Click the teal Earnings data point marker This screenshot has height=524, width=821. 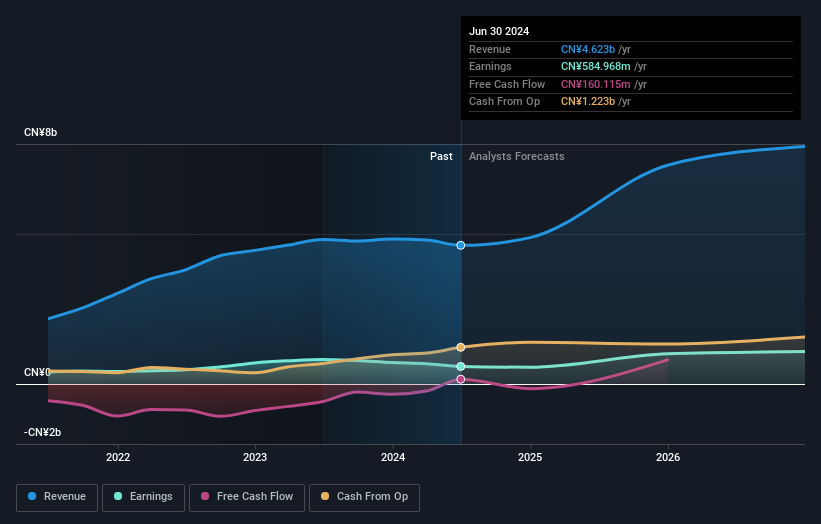461,366
